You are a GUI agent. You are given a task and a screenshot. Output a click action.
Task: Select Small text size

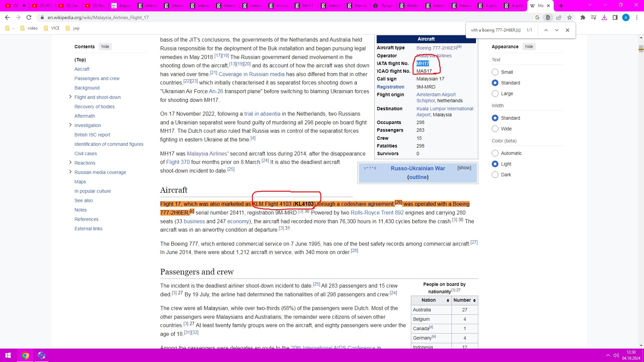tap(495, 72)
